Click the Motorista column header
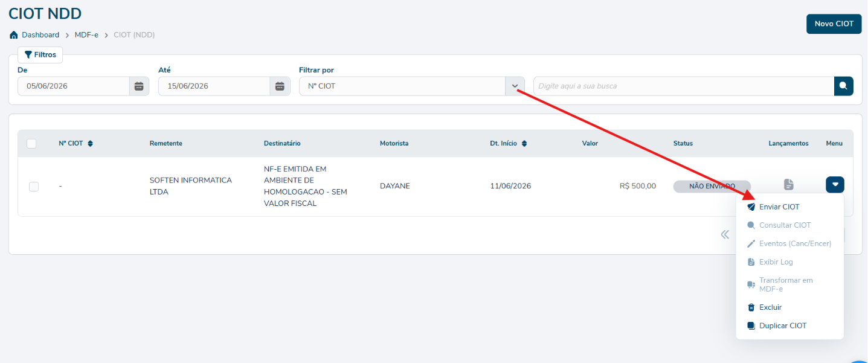 point(394,144)
